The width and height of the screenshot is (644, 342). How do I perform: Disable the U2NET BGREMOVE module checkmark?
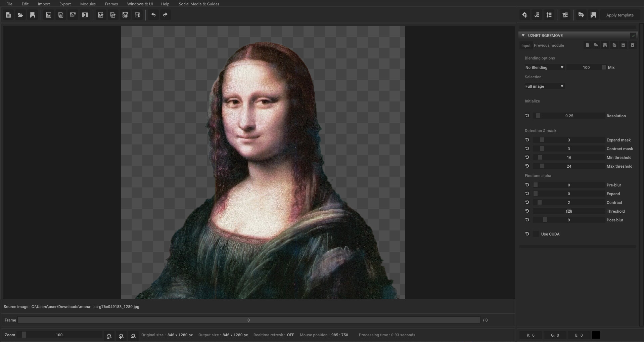[633, 35]
